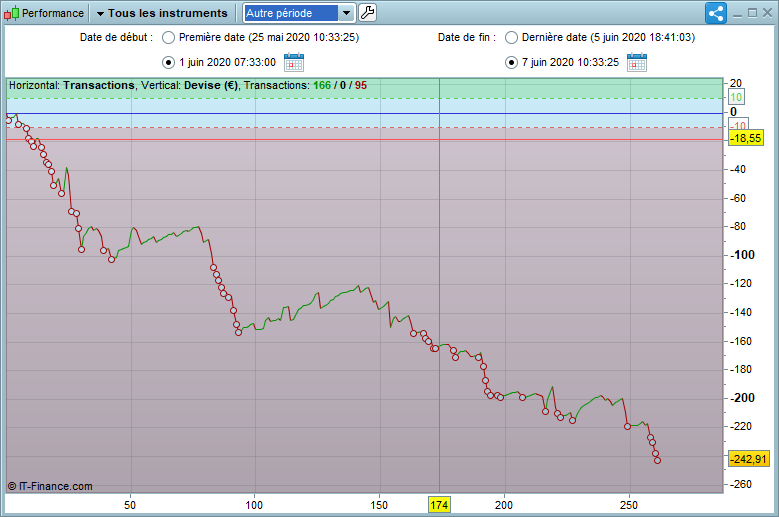
Task: Click the 1 juin 2020 07:33:00 text
Action: coord(228,62)
